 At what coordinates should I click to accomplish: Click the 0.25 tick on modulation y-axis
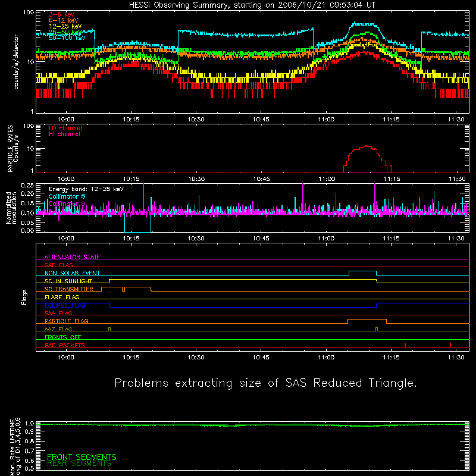tap(27, 185)
